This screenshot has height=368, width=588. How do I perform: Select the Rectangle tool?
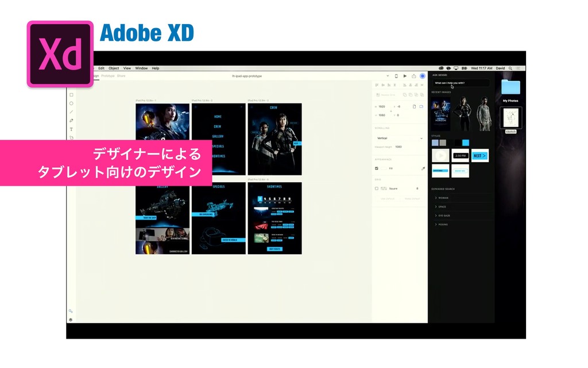pyautogui.click(x=71, y=95)
